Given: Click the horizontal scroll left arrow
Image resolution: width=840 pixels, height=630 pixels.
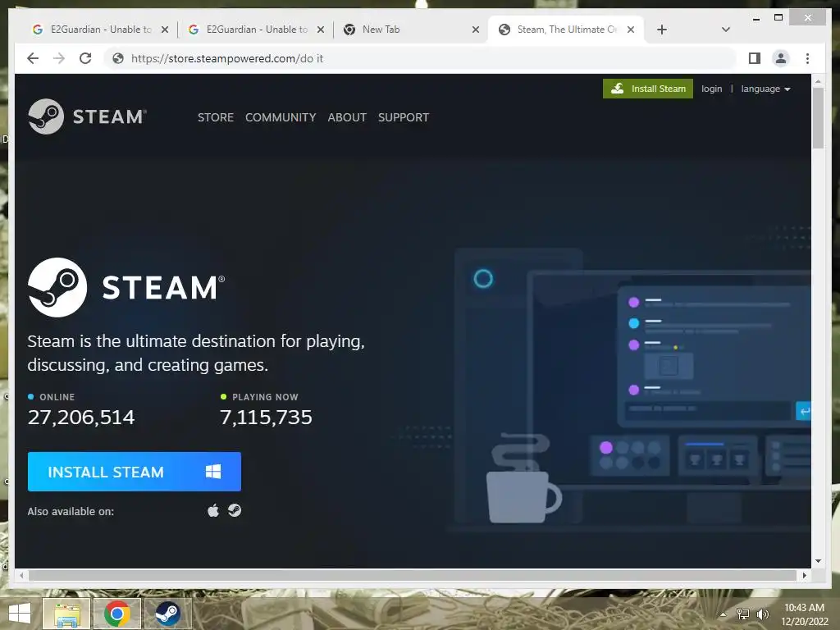Looking at the screenshot, I should [21, 575].
